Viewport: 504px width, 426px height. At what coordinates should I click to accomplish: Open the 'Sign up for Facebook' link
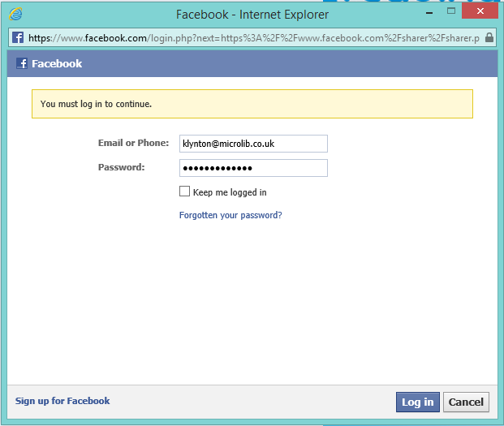pos(62,401)
